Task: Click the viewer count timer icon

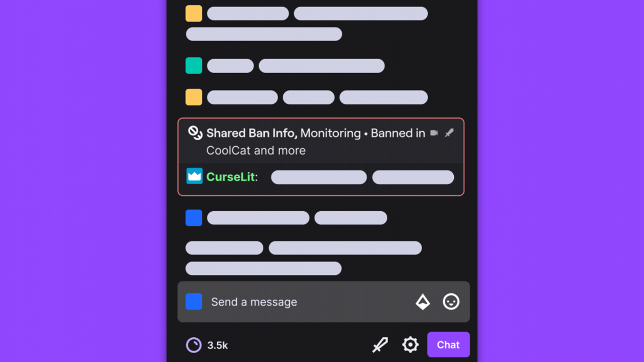Action: tap(194, 345)
